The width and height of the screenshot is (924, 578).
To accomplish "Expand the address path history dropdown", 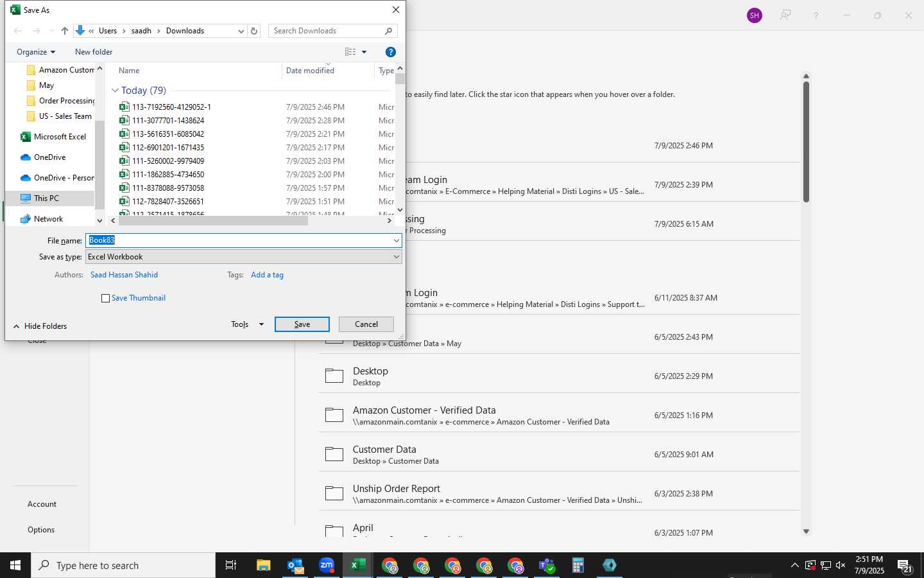I will (x=241, y=31).
